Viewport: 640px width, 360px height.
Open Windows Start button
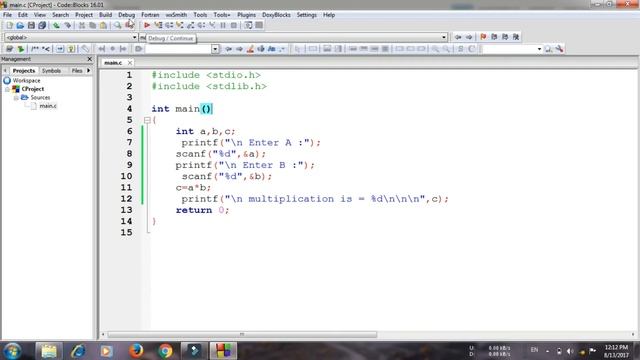tap(12, 351)
